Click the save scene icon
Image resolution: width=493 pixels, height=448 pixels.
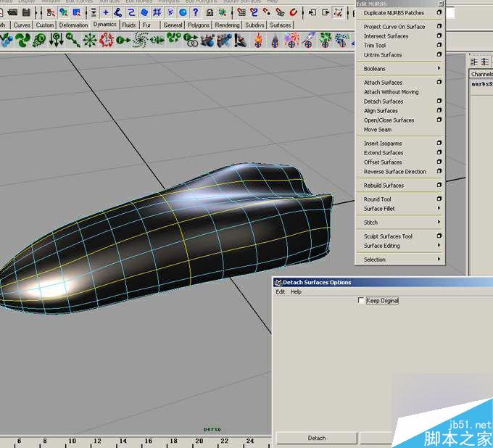26,12
